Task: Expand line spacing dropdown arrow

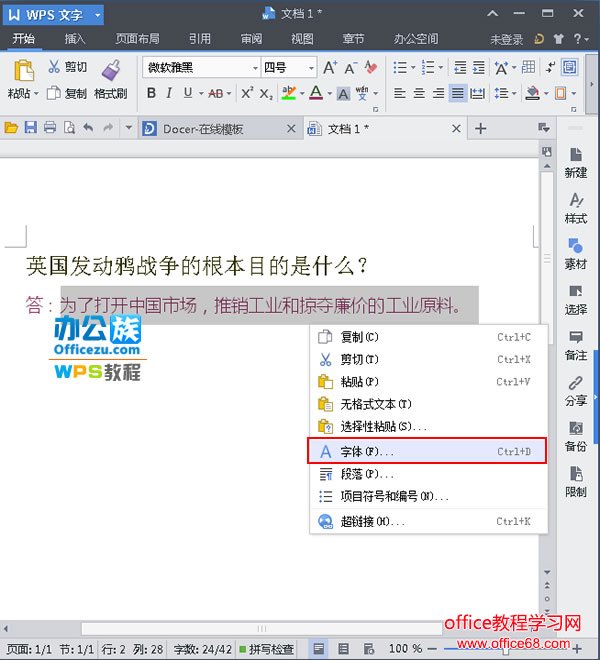Action: (x=514, y=93)
